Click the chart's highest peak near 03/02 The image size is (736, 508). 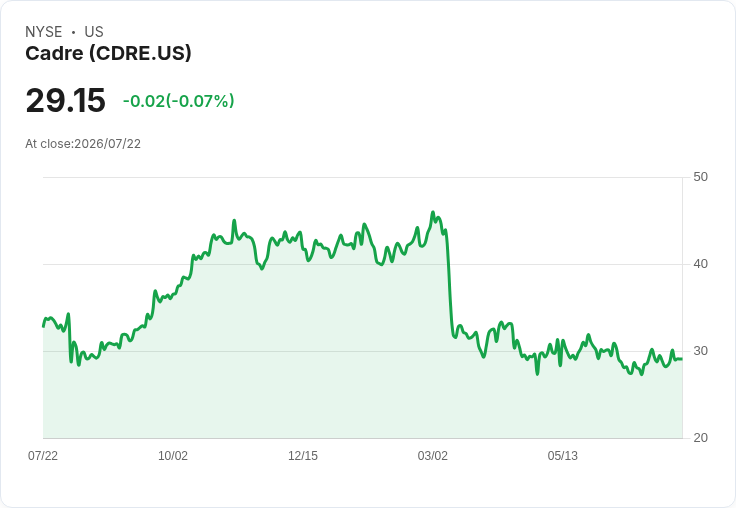coord(433,212)
